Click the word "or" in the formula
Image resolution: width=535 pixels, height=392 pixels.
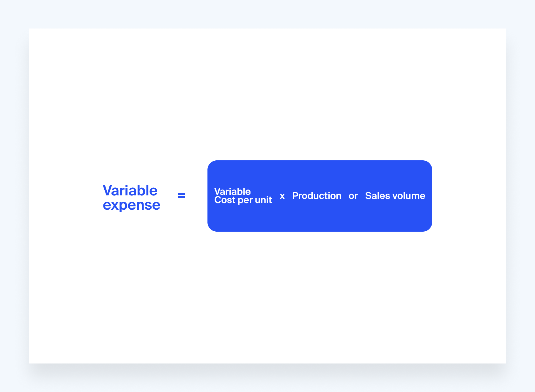[353, 196]
